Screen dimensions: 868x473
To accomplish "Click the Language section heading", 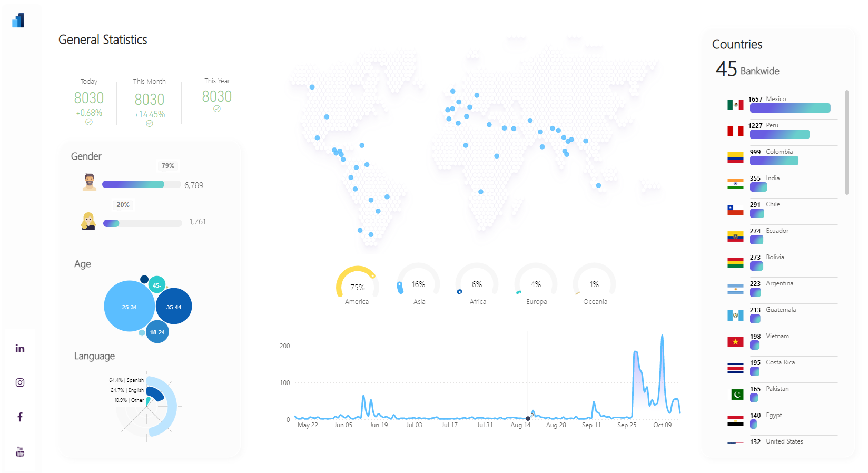I will 94,356.
